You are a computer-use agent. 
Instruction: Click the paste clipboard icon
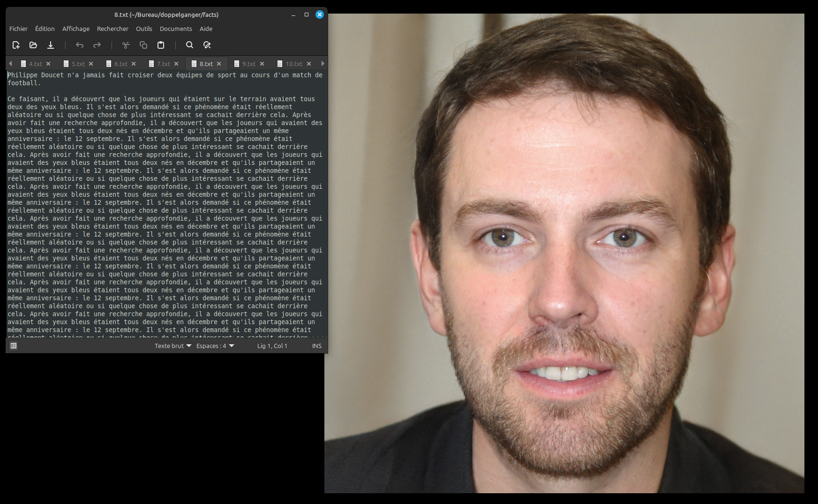click(161, 45)
